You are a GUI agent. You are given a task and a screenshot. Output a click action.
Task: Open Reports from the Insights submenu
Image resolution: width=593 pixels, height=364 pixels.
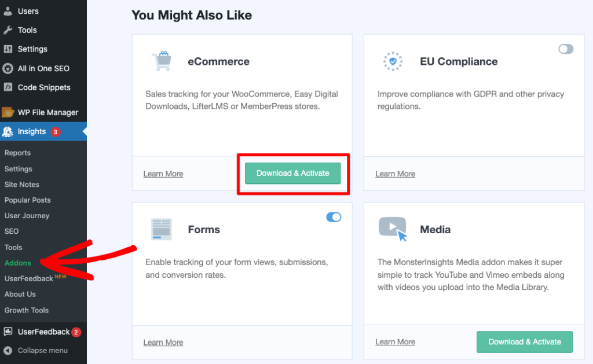pos(17,153)
